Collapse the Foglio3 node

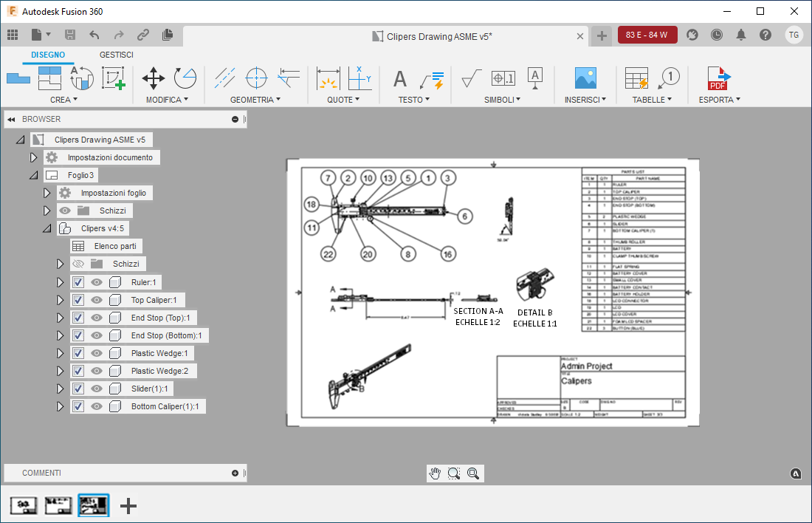click(x=34, y=175)
